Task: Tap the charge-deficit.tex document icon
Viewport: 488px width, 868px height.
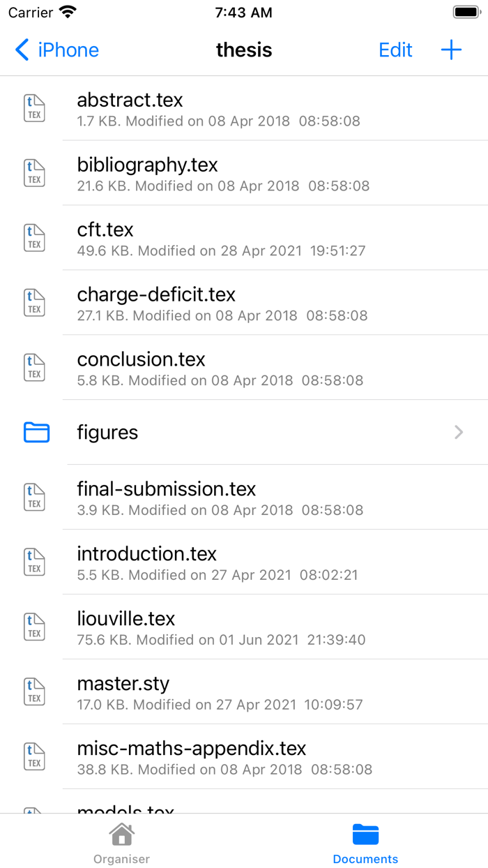Action: [33, 302]
